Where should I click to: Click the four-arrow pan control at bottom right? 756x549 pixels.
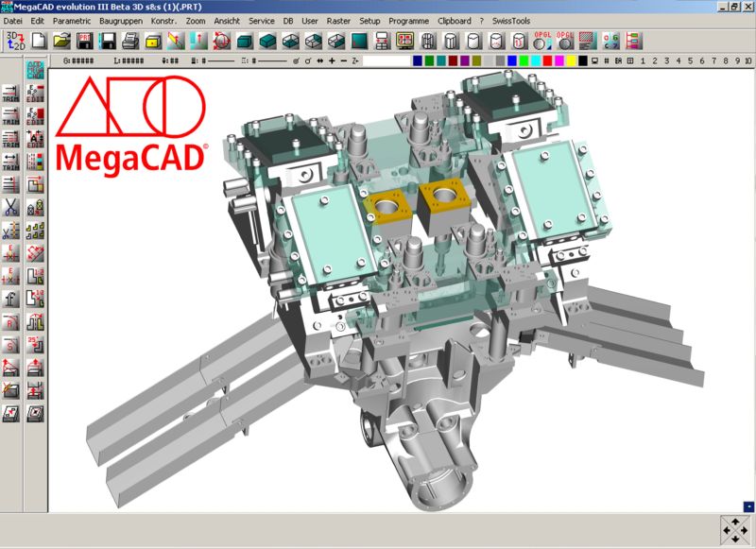(x=734, y=529)
